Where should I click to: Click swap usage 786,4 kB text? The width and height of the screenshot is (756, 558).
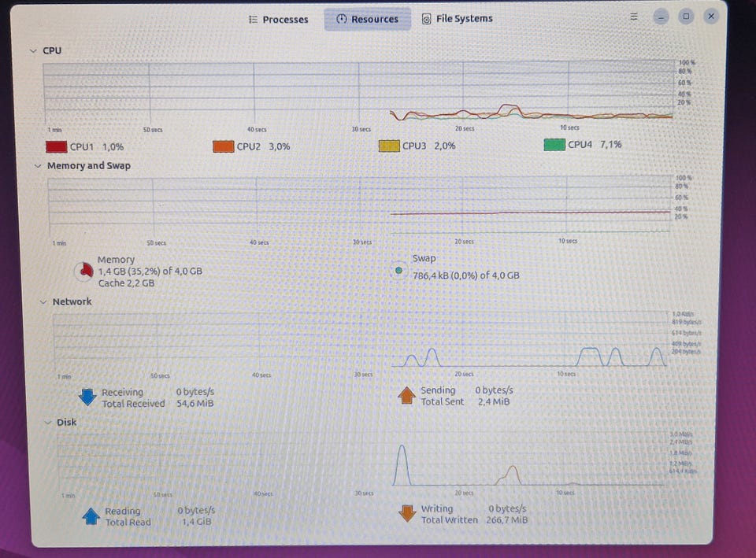tap(466, 275)
